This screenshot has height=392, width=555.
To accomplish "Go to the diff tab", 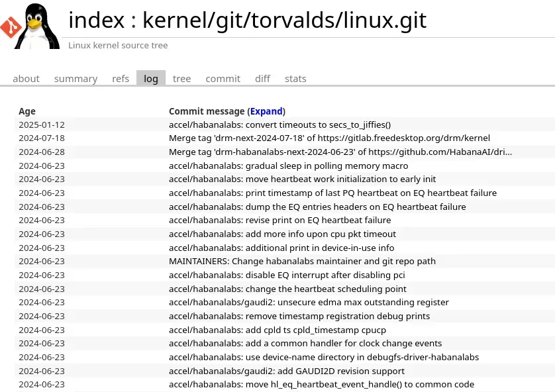I will 263,79.
